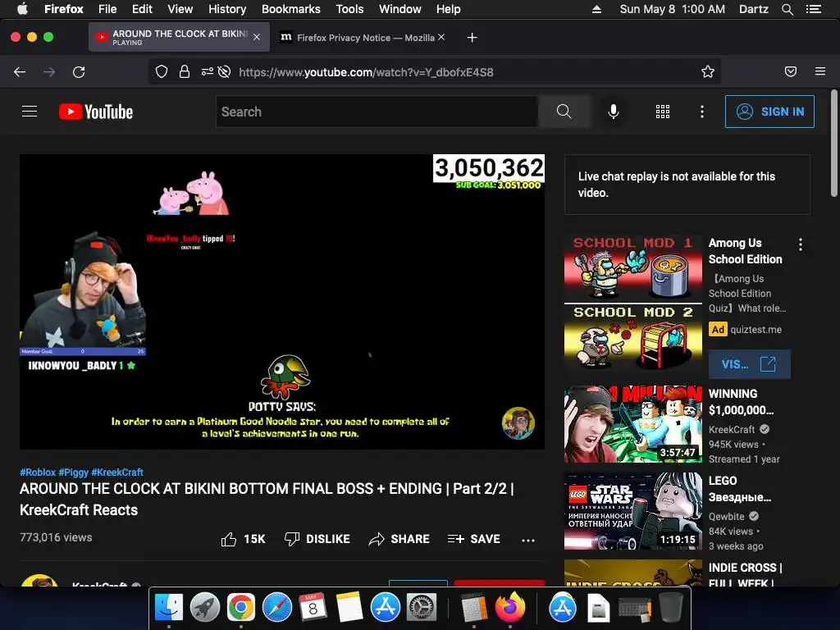Open site permissions icon in address bar

tap(207, 72)
